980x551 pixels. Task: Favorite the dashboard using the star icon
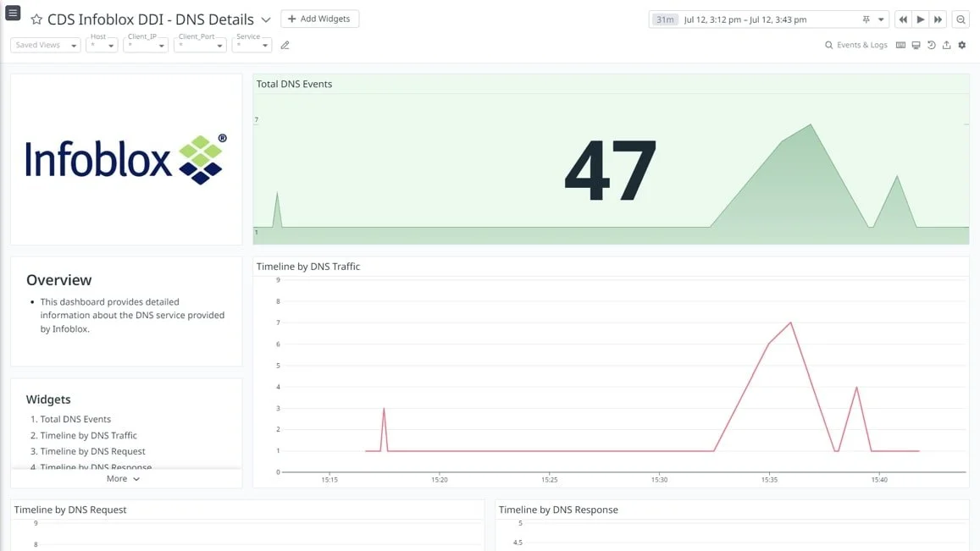36,19
